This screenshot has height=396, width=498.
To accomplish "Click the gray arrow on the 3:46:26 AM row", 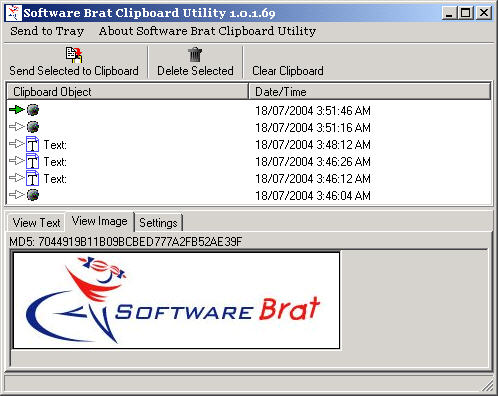I will point(17,161).
